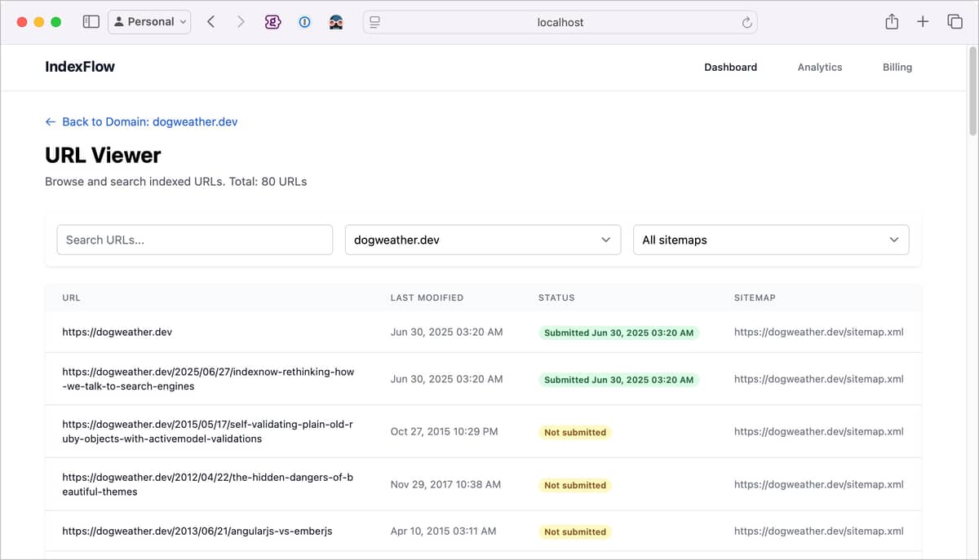Click the URL Viewer heading
This screenshot has width=979, height=560.
tap(103, 155)
